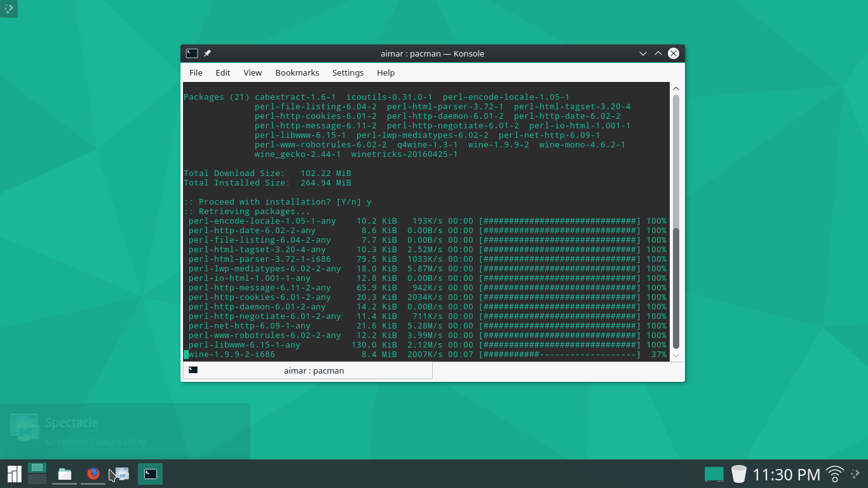Select the Konsole tab icon at the bottom
868x488 pixels.
point(193,370)
